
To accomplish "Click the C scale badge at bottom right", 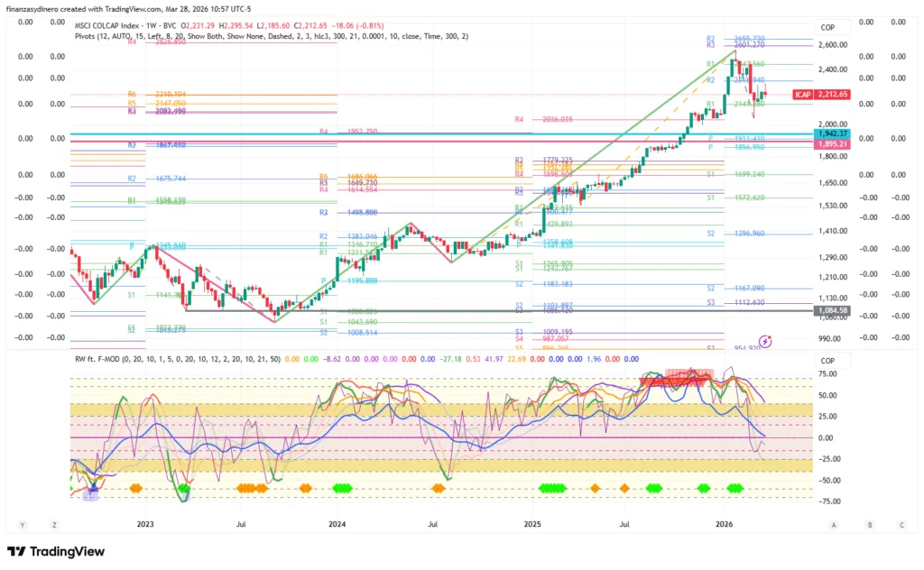I will click(901, 524).
